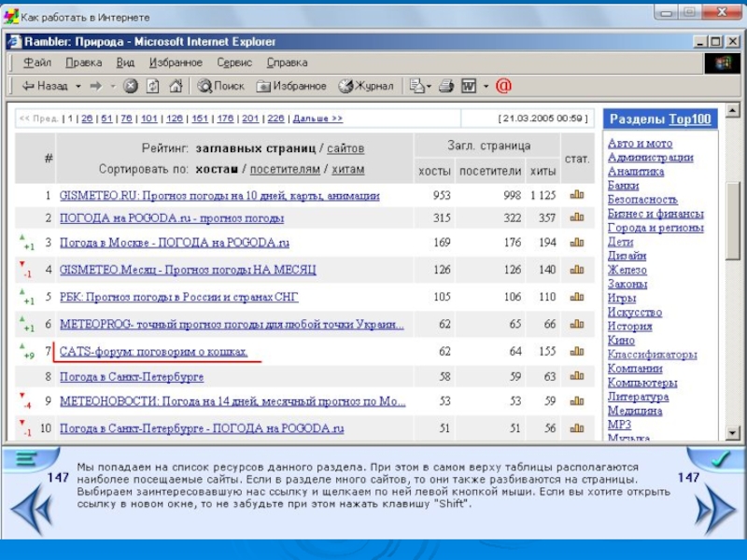Open the Сервис menu
This screenshot has height=560, width=747.
(x=234, y=63)
